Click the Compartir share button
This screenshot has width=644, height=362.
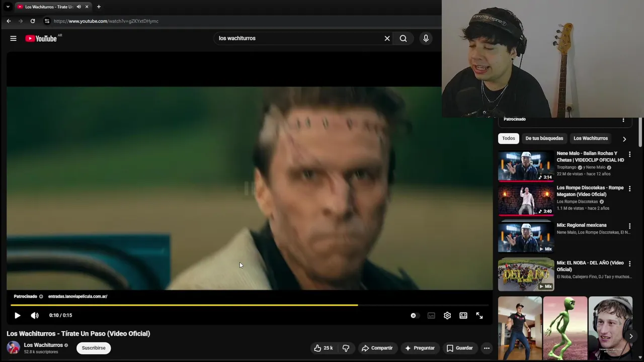[x=377, y=348]
